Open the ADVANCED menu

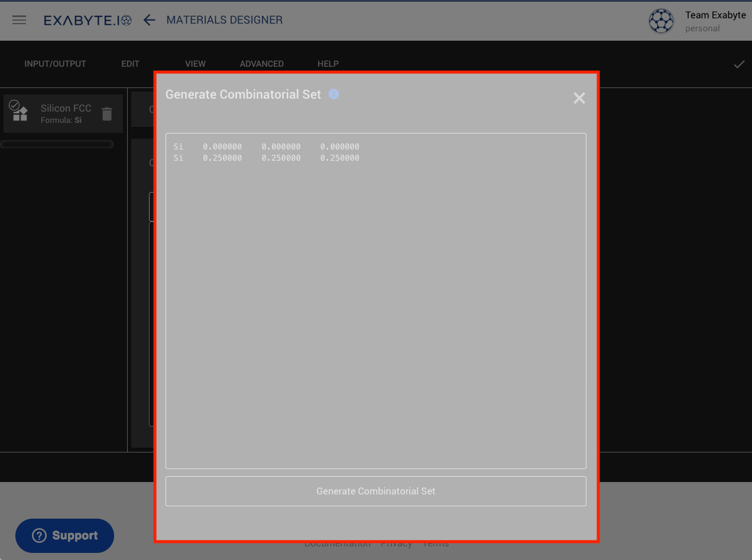click(261, 64)
